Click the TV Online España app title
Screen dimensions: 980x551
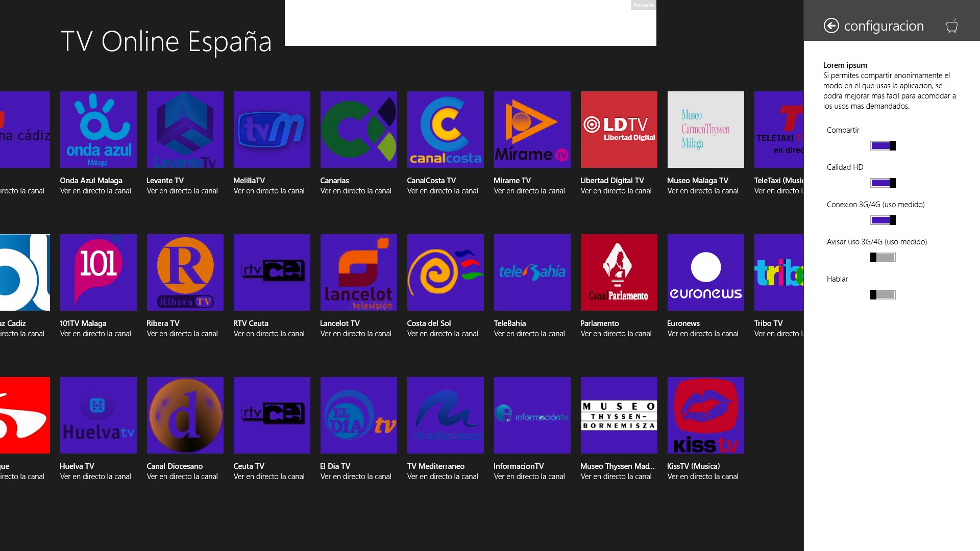click(166, 41)
